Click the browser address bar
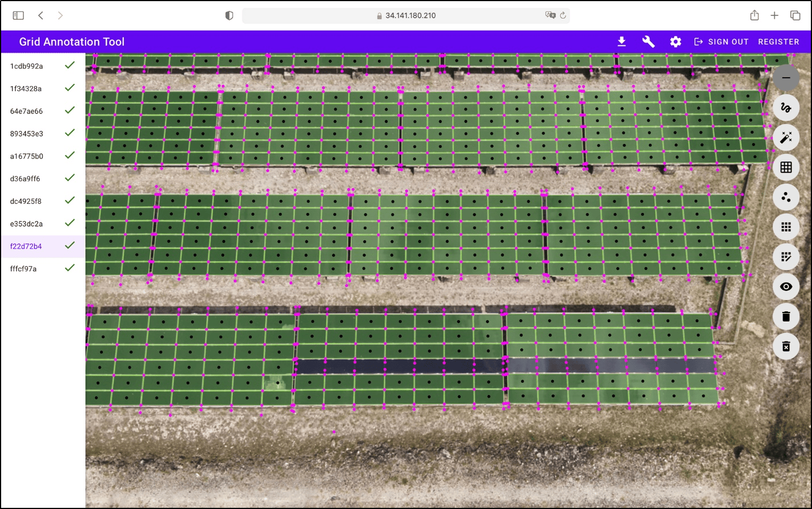This screenshot has height=509, width=812. [405, 15]
